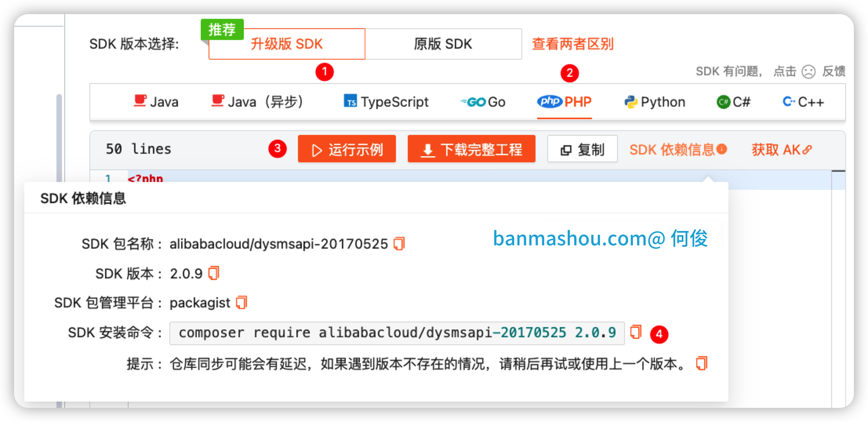Click the 下载完整工程 download button

pos(471,149)
